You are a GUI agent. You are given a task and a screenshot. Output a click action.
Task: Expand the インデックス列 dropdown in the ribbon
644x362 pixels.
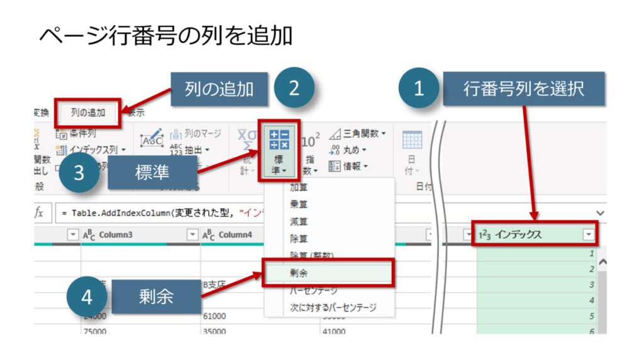point(123,150)
